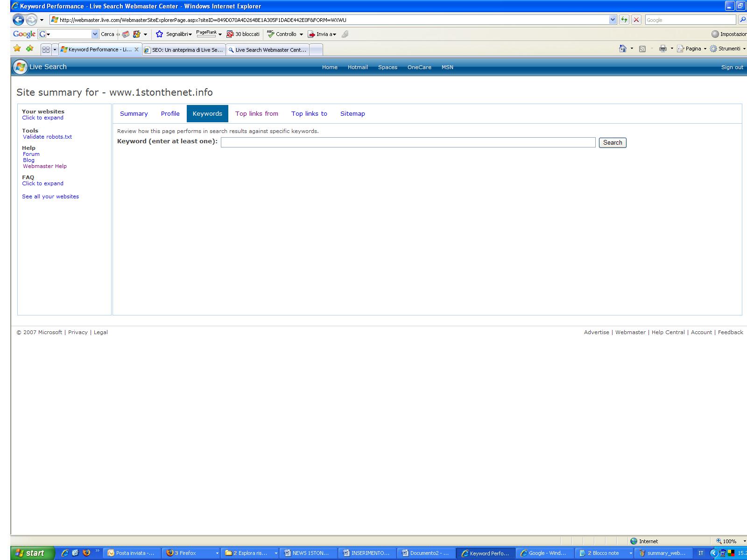
Task: Click the address bar URL field
Action: tap(329, 20)
